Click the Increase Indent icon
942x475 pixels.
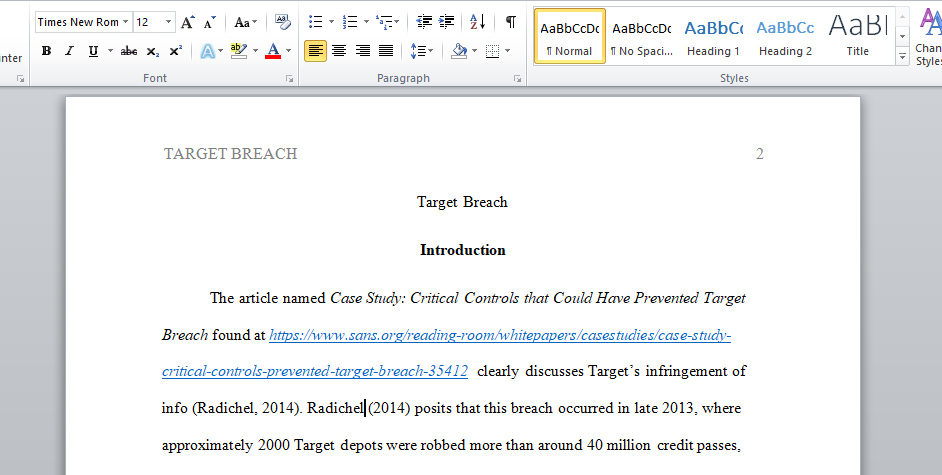click(446, 22)
